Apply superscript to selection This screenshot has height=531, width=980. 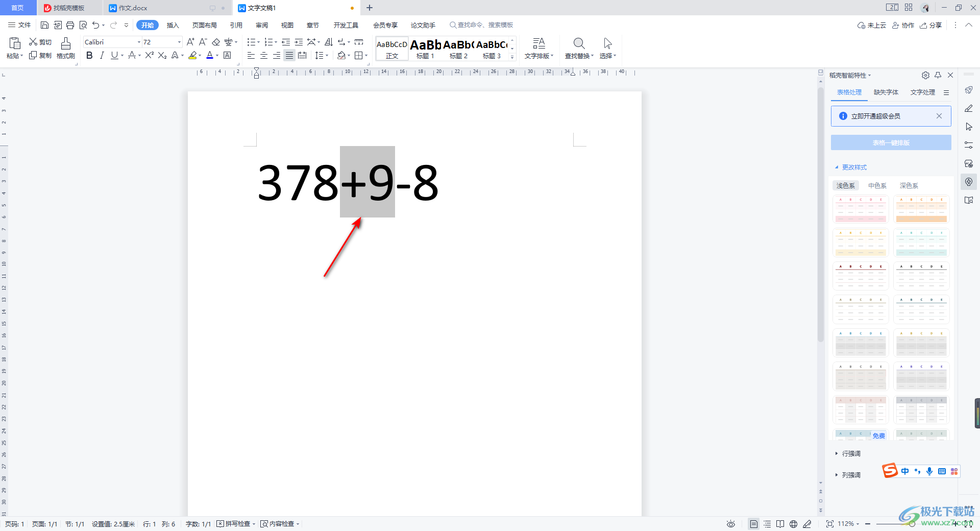[x=149, y=55]
